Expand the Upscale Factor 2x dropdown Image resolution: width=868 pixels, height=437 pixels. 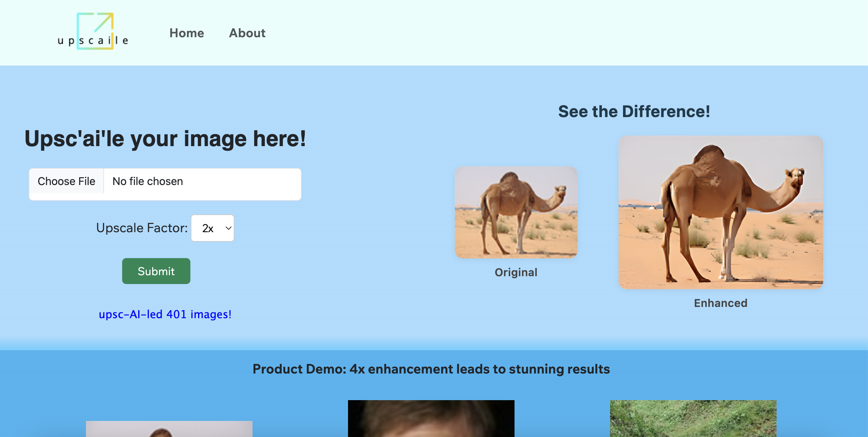(x=212, y=228)
